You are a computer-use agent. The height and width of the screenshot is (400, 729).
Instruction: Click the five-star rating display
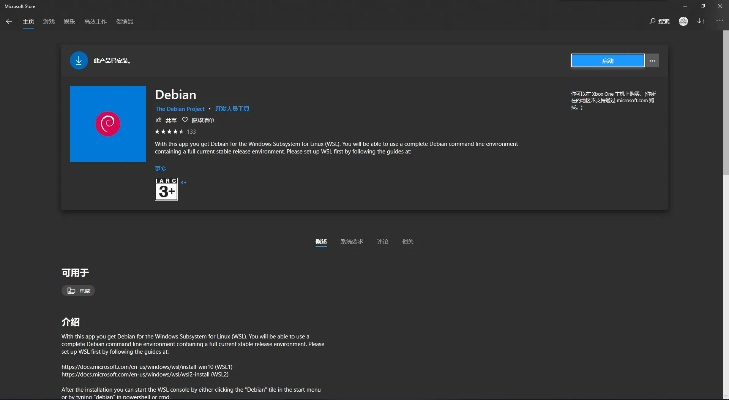[169, 131]
